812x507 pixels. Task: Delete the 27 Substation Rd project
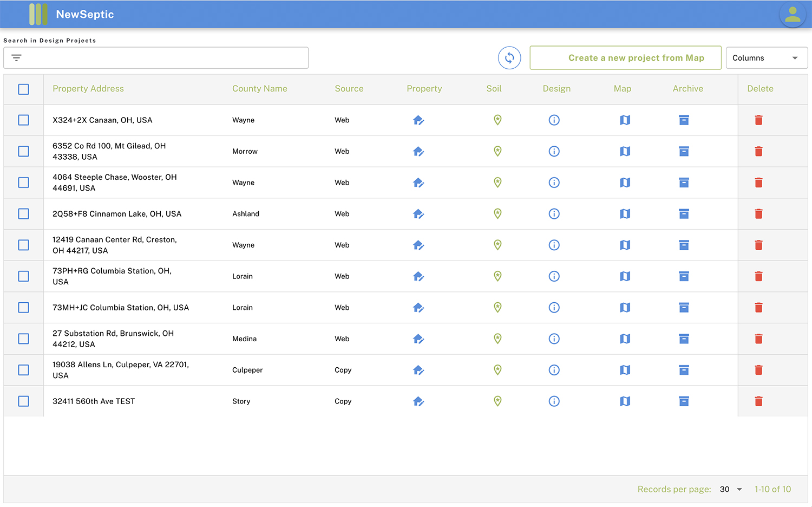tap(758, 339)
